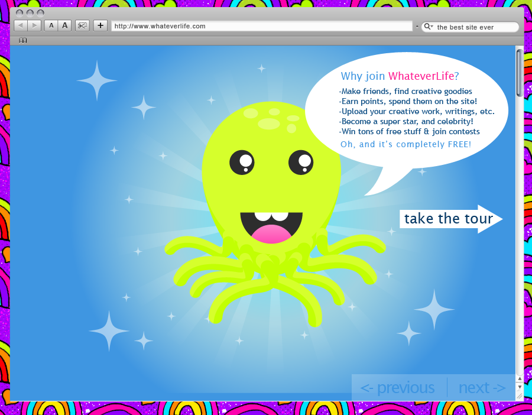Go to the '<- previous' slide

click(x=397, y=388)
